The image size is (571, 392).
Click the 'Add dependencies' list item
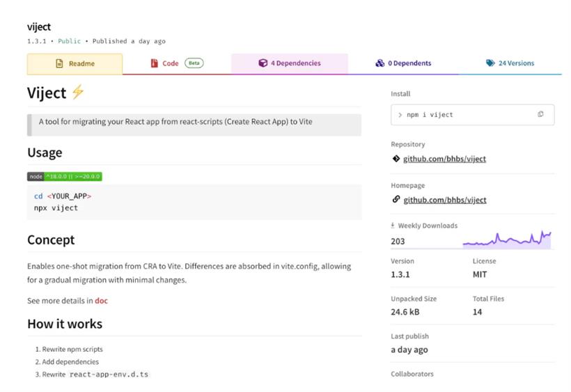click(x=70, y=362)
